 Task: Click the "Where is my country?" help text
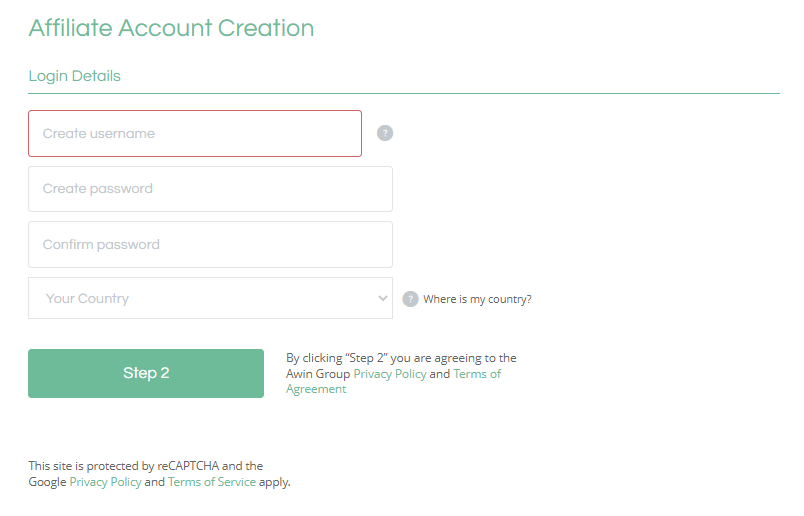[x=477, y=299]
